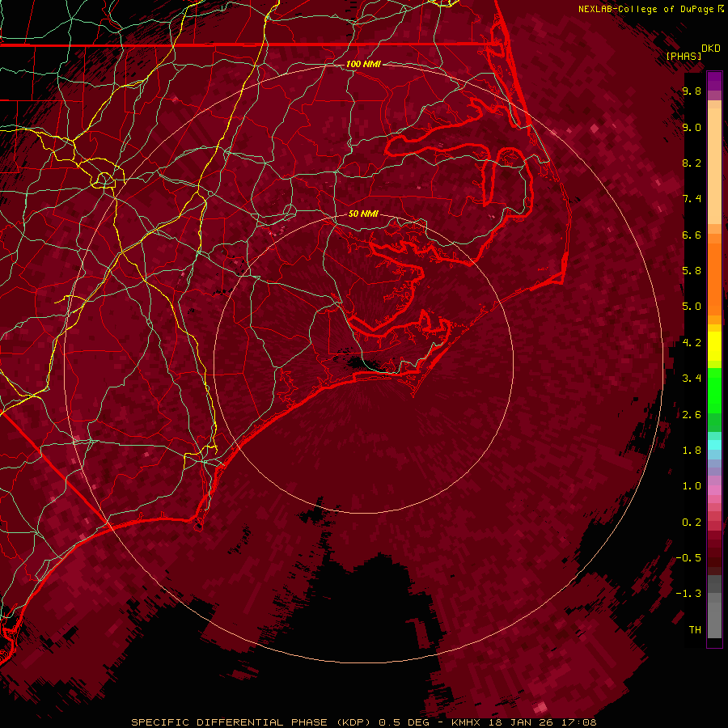Click the 6.6 value on the legend
The image size is (728, 728).
coord(692,235)
